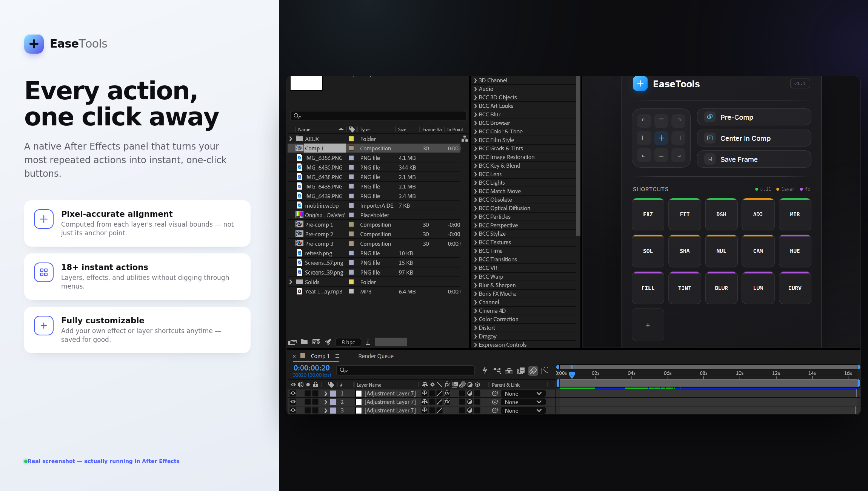Click the Yeat MP3 file icon
The image size is (868, 491).
(299, 291)
